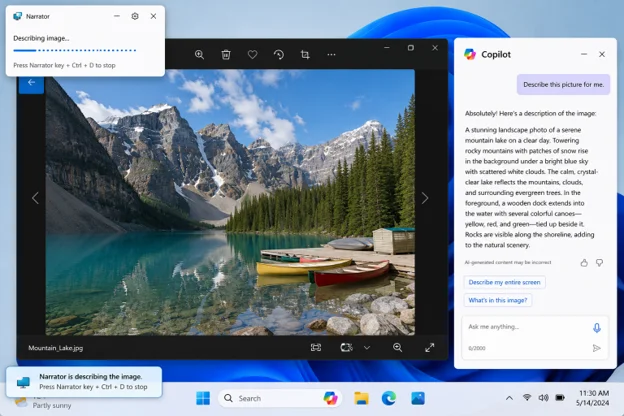This screenshot has height=416, width=624.
Task: Open the Photos app from the taskbar
Action: point(418,398)
